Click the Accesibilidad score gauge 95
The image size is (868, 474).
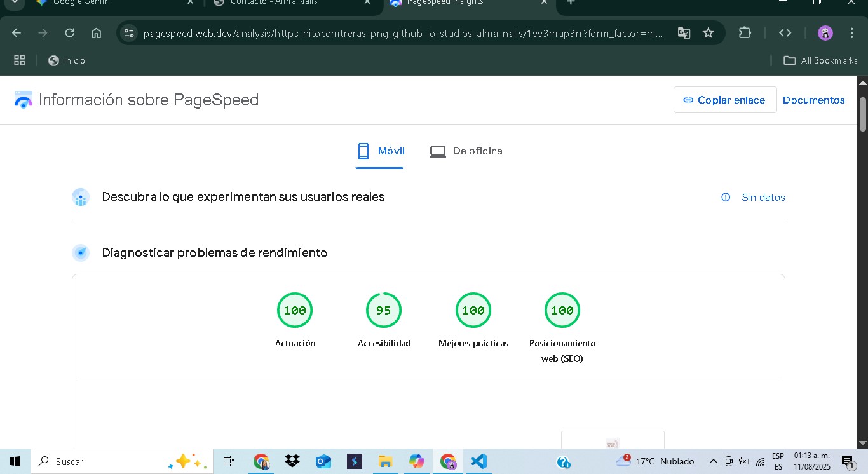(384, 310)
